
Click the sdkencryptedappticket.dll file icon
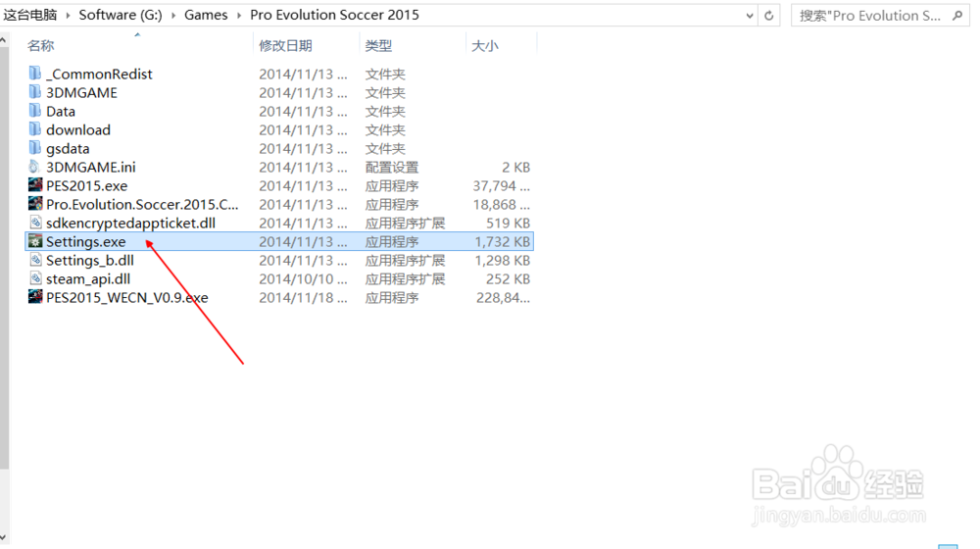[35, 223]
